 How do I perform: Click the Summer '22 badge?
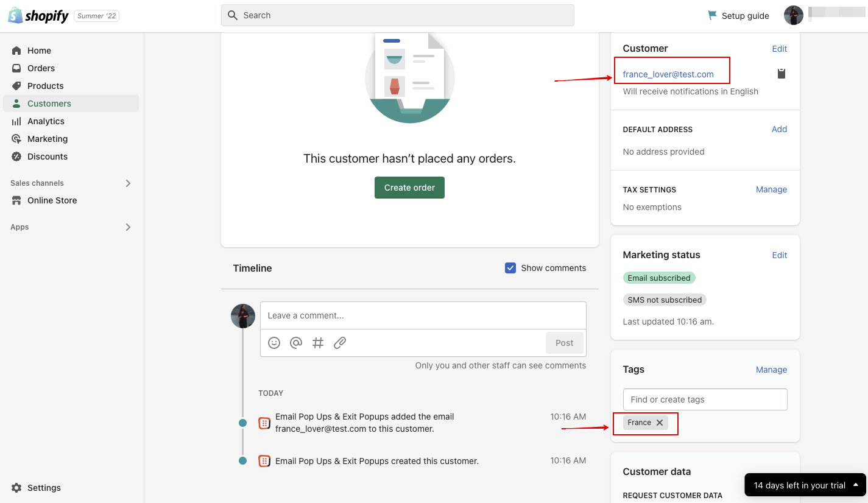pyautogui.click(x=96, y=16)
